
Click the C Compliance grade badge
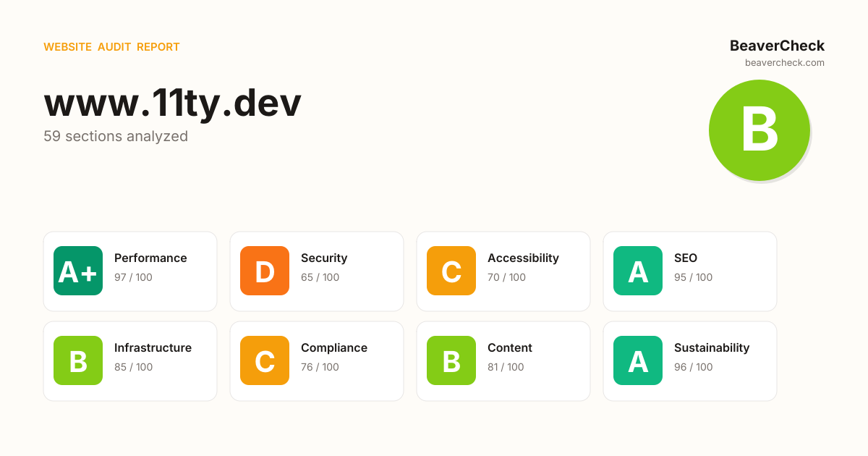coord(265,360)
